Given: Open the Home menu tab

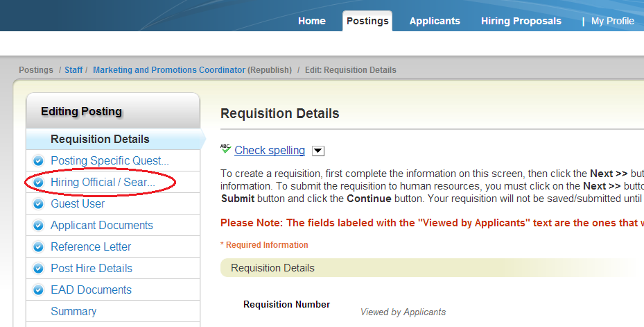Looking at the screenshot, I should 312,21.
